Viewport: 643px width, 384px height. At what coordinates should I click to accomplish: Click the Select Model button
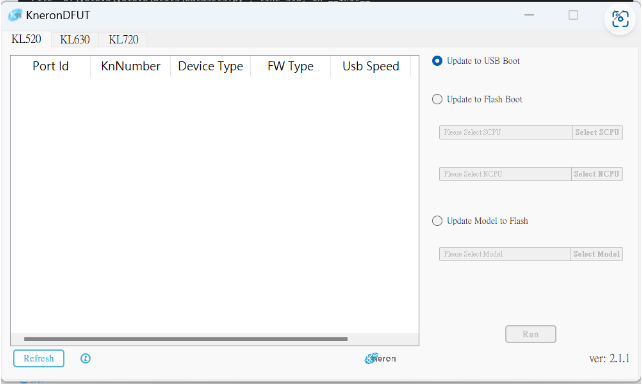coord(596,254)
